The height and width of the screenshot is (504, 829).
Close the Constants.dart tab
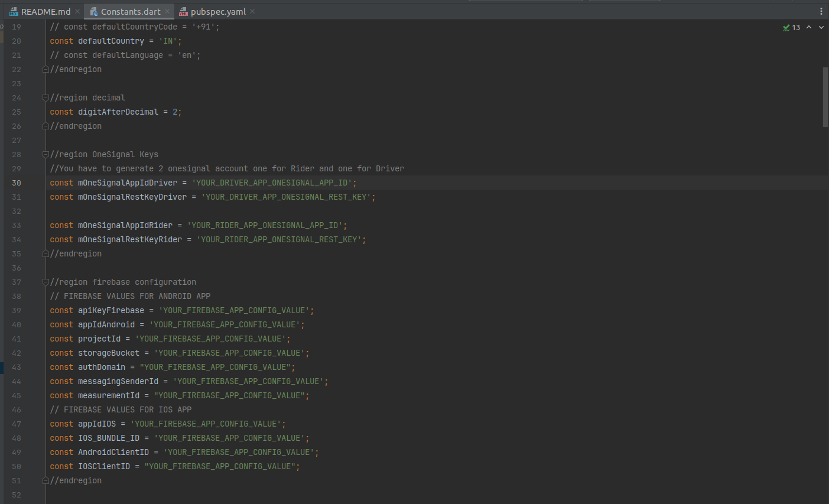(167, 12)
